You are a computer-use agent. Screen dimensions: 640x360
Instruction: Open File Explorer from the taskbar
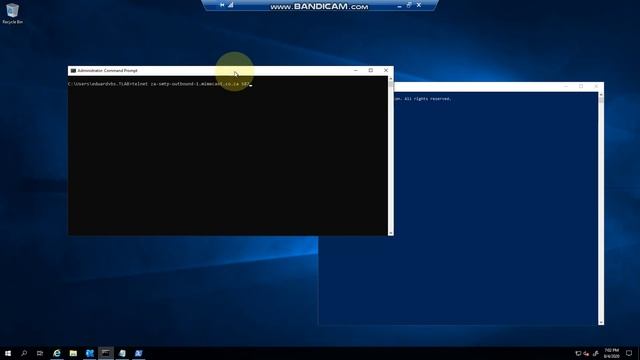tap(73, 353)
